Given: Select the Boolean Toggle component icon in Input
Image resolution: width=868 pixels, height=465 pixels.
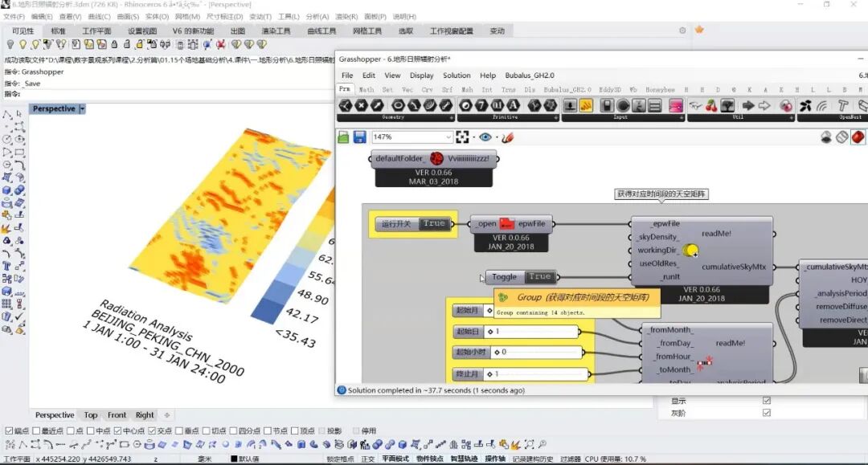Looking at the screenshot, I should (607, 105).
